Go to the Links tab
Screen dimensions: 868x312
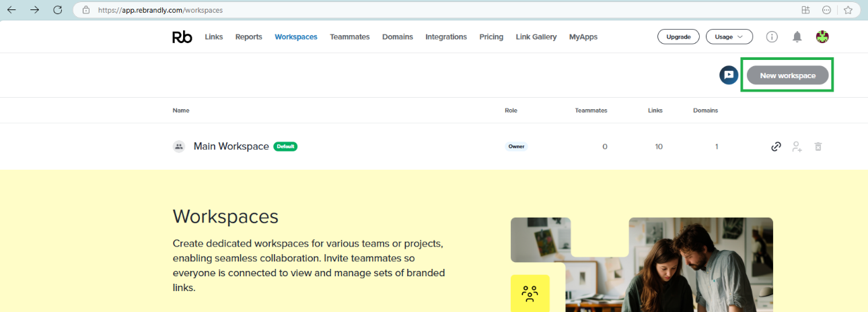pyautogui.click(x=214, y=37)
